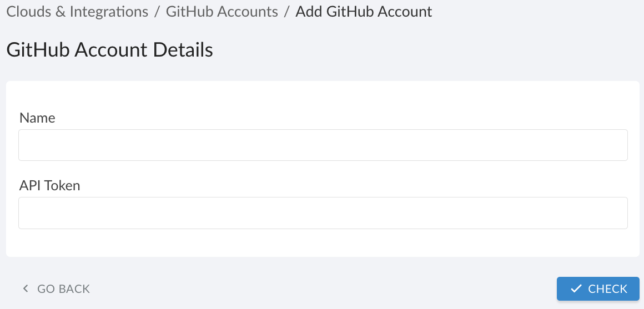
Task: Focus the API Token text field
Action: coord(323,213)
